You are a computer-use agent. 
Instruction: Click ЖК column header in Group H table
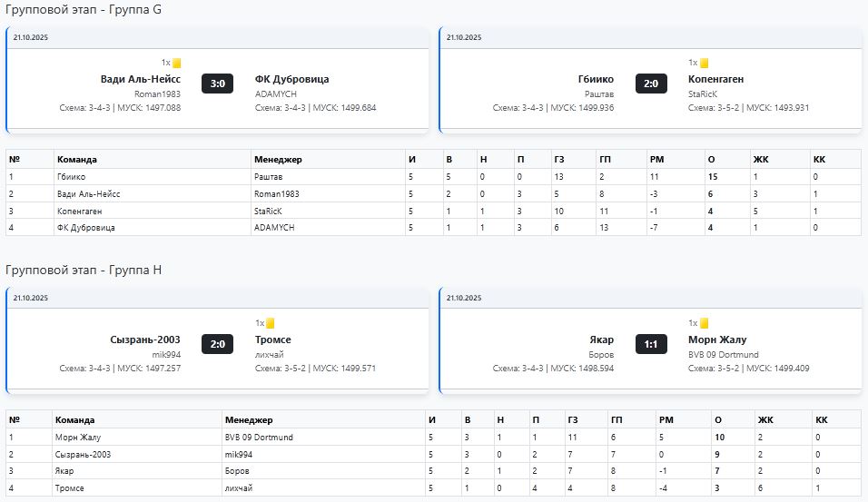pyautogui.click(x=764, y=420)
